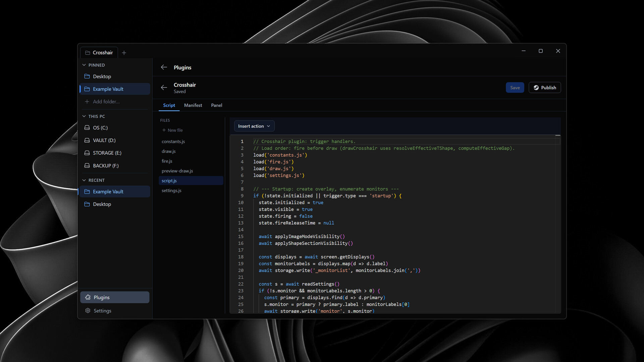
Task: Click the back arrow beside Plugins header
Action: pos(164,67)
